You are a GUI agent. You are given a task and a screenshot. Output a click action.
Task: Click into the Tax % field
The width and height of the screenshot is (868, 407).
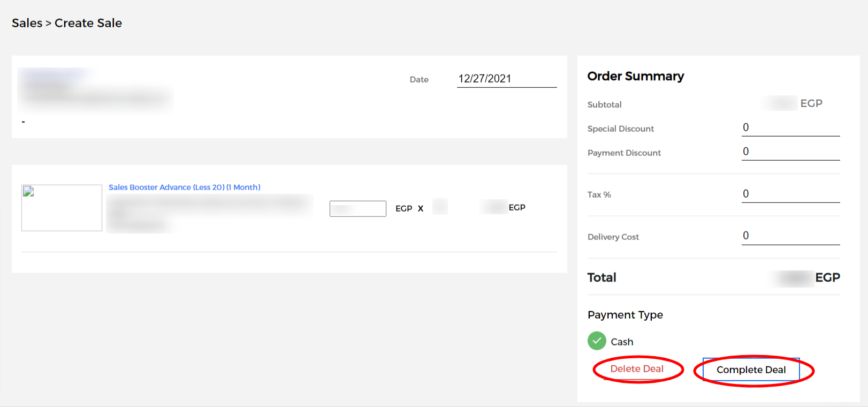coord(790,194)
